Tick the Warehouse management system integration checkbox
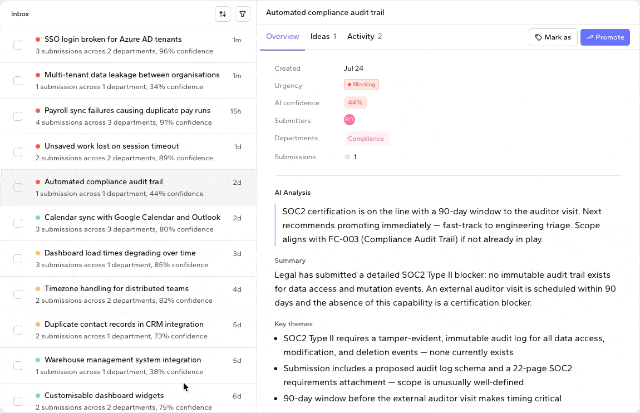Viewport: 640px width, 413px height. (x=18, y=366)
